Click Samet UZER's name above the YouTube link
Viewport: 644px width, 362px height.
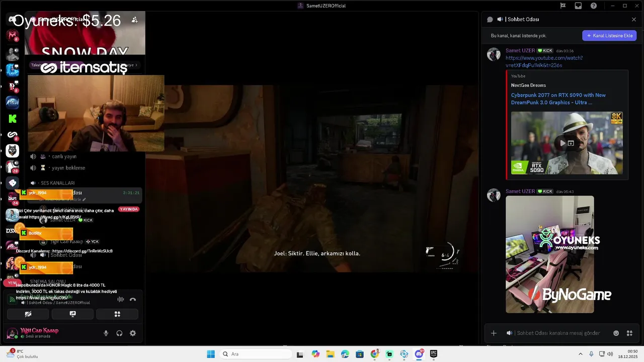(520, 51)
